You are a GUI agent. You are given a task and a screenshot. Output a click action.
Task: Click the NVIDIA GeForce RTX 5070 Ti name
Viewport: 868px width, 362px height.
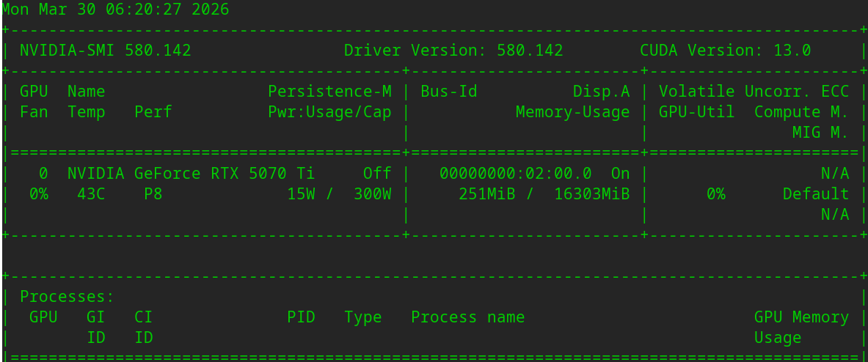[x=191, y=174]
